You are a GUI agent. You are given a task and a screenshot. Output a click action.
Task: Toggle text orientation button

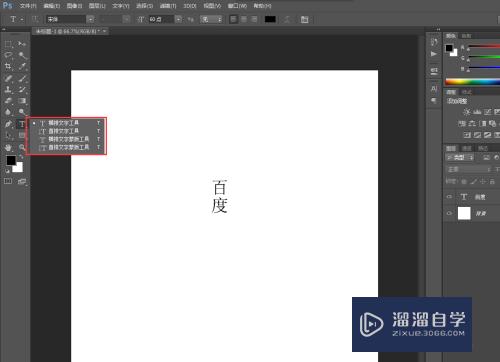point(35,19)
